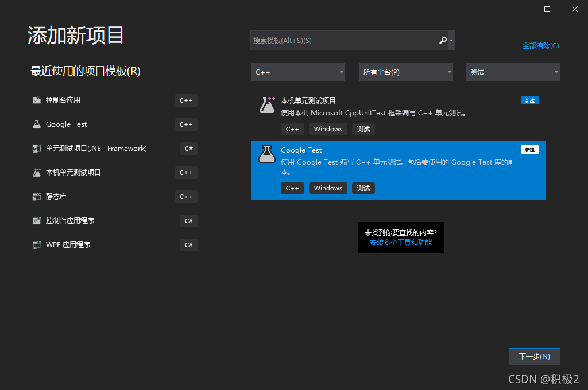
Task: Click the 本机单元测试项目 flask icon in results
Action: (267, 105)
